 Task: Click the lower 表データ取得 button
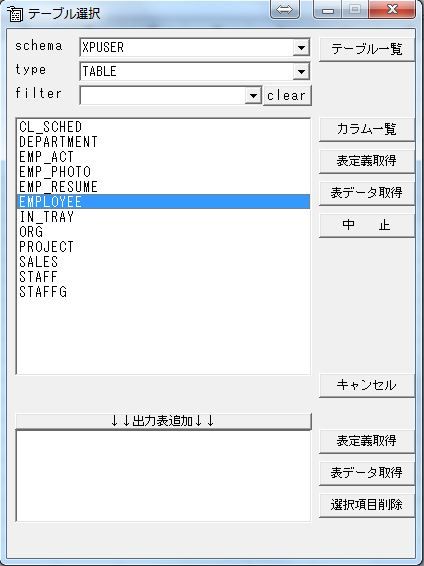(x=367, y=473)
